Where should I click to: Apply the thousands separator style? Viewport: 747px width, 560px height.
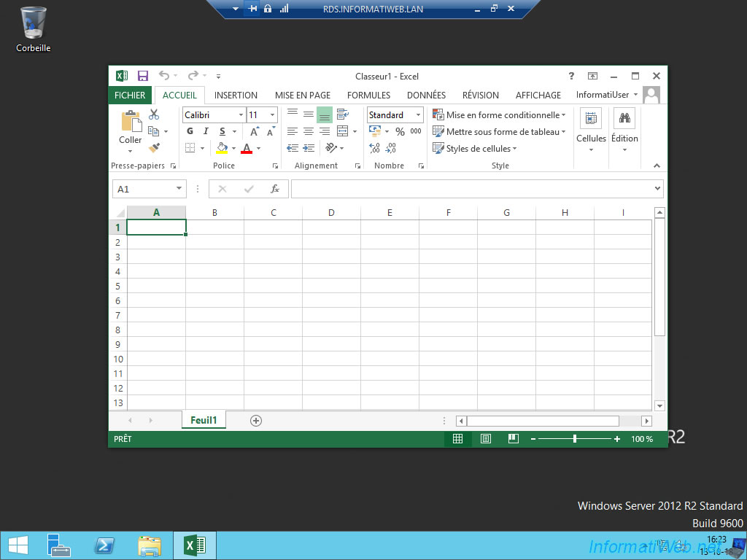[x=415, y=131]
